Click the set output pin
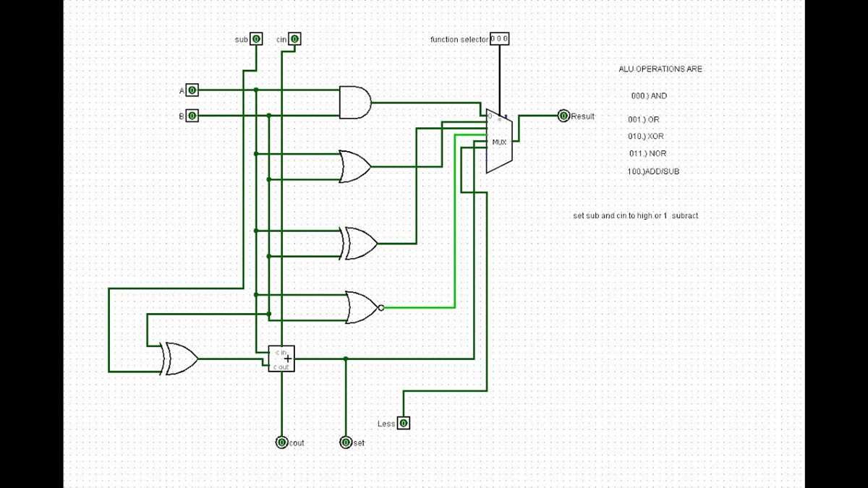 pos(345,442)
